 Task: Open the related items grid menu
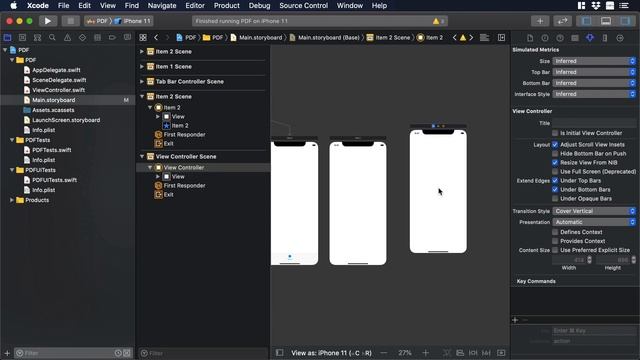pyautogui.click(x=143, y=38)
